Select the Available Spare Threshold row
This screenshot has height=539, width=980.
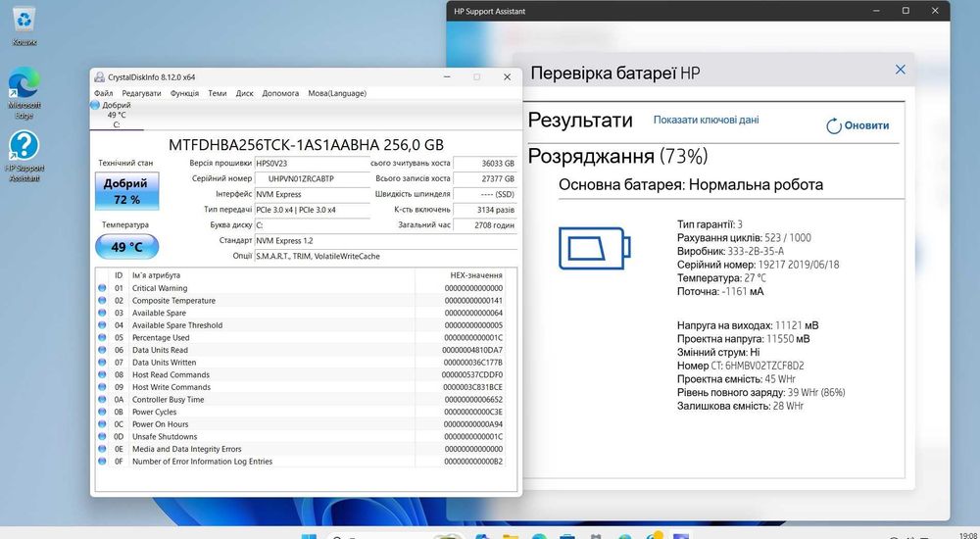[300, 325]
